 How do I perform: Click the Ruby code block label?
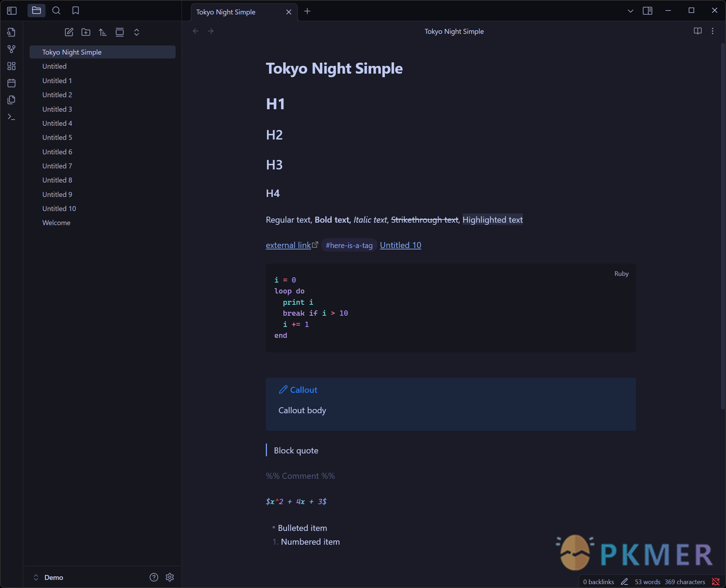click(621, 274)
